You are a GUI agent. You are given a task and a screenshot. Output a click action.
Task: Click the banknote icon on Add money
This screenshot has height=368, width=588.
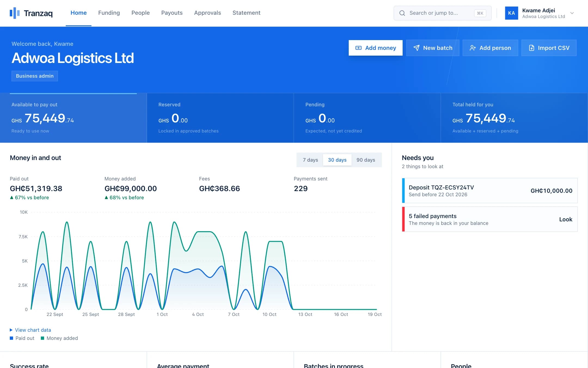pyautogui.click(x=359, y=48)
